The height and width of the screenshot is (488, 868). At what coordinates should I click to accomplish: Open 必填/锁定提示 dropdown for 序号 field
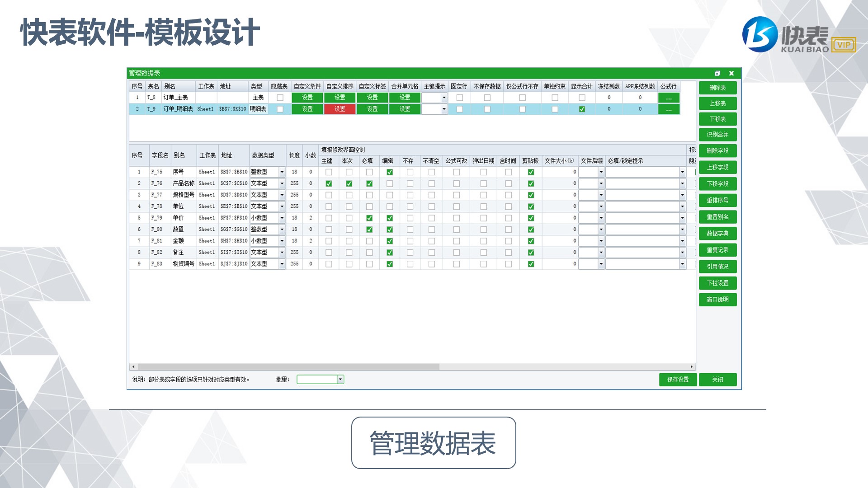(682, 172)
